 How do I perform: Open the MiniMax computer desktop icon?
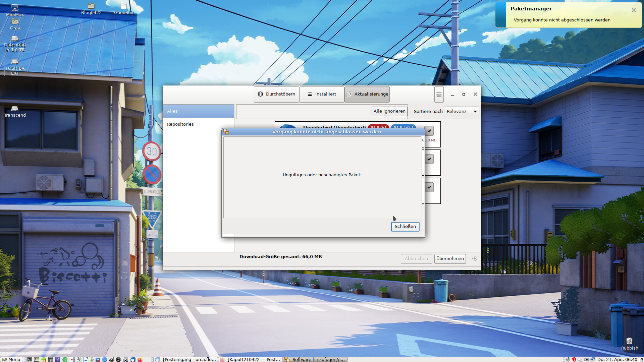click(15, 10)
